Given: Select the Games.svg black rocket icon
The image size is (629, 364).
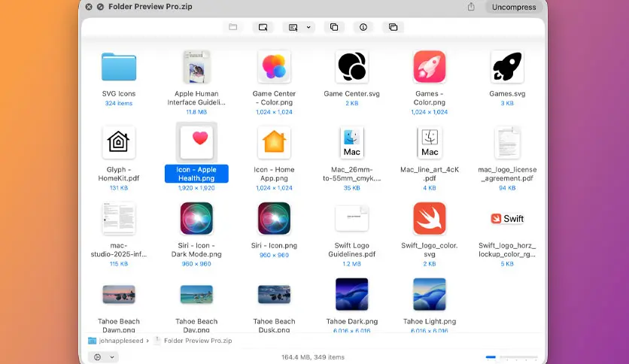Looking at the screenshot, I should pos(507,66).
